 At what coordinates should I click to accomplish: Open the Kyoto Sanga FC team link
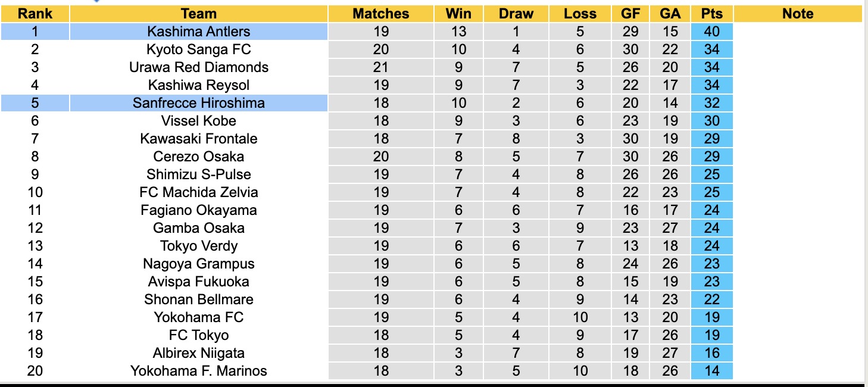point(199,49)
